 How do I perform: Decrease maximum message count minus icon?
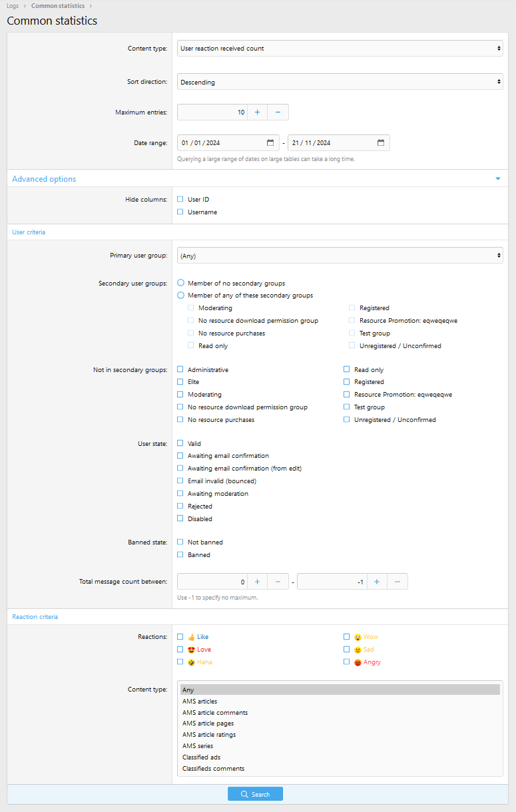coord(397,582)
